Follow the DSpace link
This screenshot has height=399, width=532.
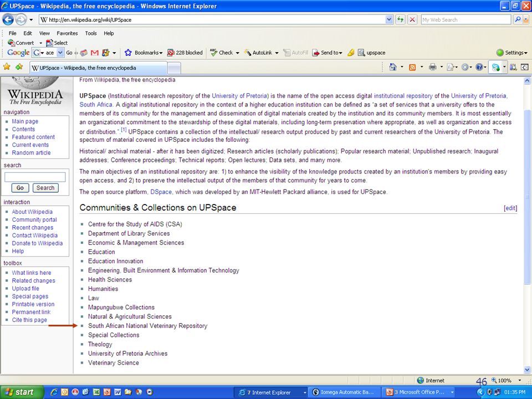pyautogui.click(x=161, y=192)
